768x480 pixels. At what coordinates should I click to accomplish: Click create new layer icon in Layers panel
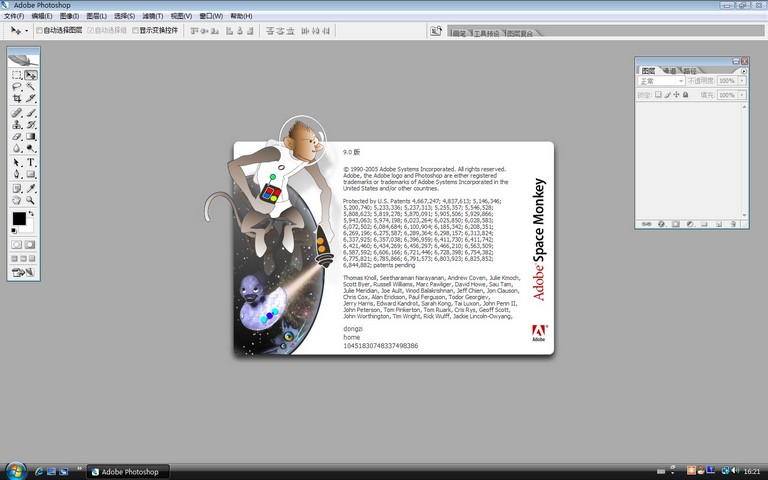(719, 224)
